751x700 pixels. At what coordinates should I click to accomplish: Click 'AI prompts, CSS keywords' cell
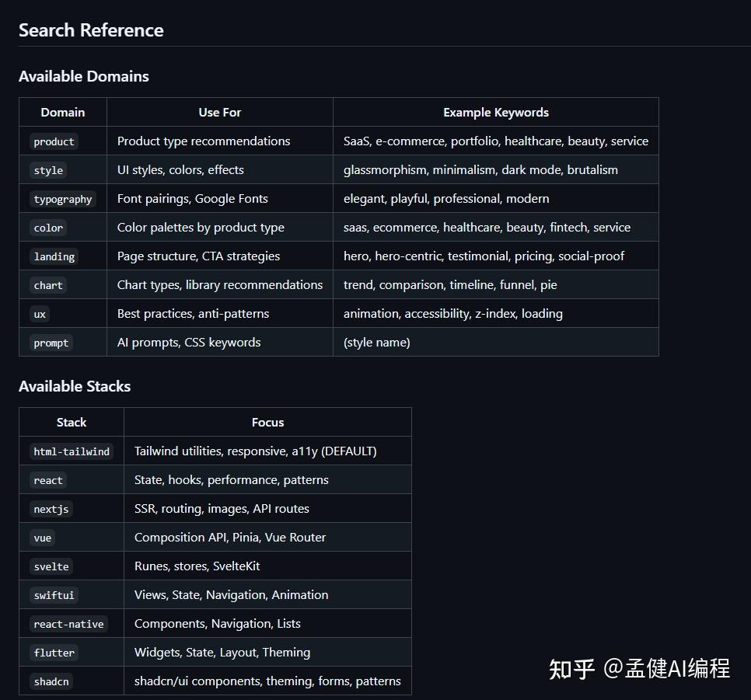pyautogui.click(x=220, y=342)
